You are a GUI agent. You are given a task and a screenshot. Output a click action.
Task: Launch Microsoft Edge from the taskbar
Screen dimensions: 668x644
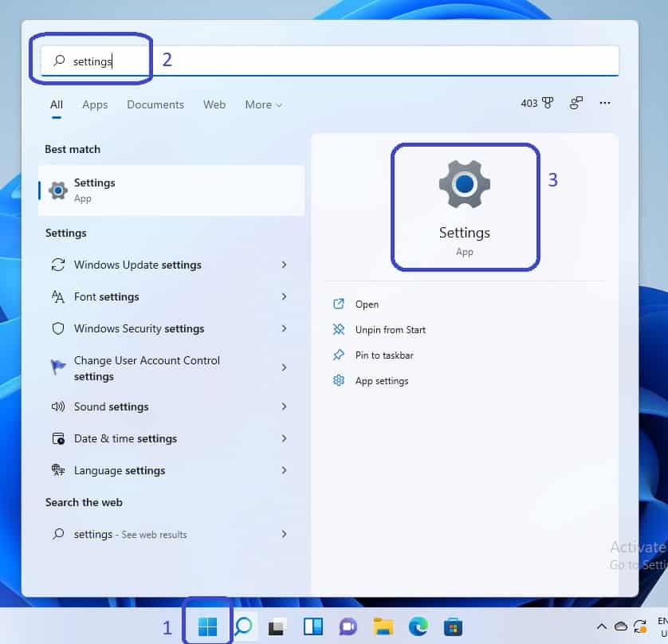(418, 626)
